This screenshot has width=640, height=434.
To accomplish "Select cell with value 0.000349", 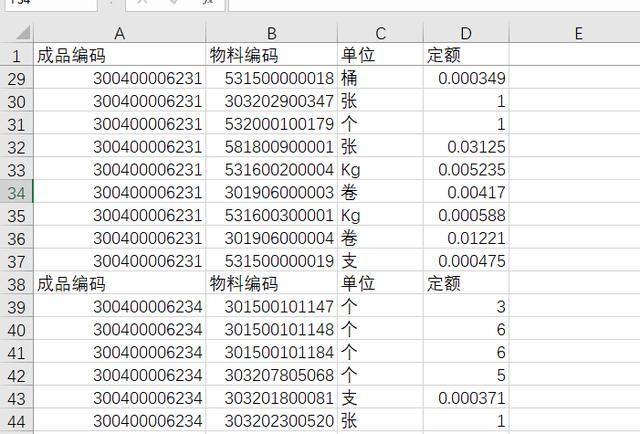I will click(466, 78).
